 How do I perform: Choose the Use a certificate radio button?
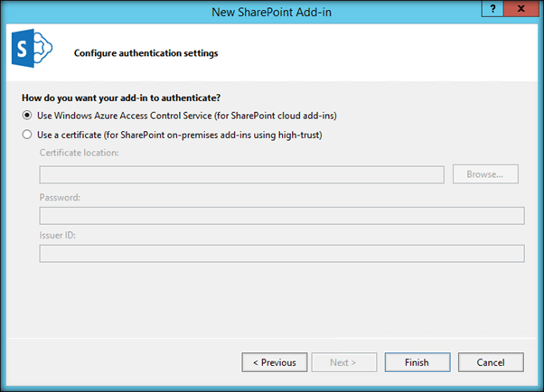[x=27, y=135]
